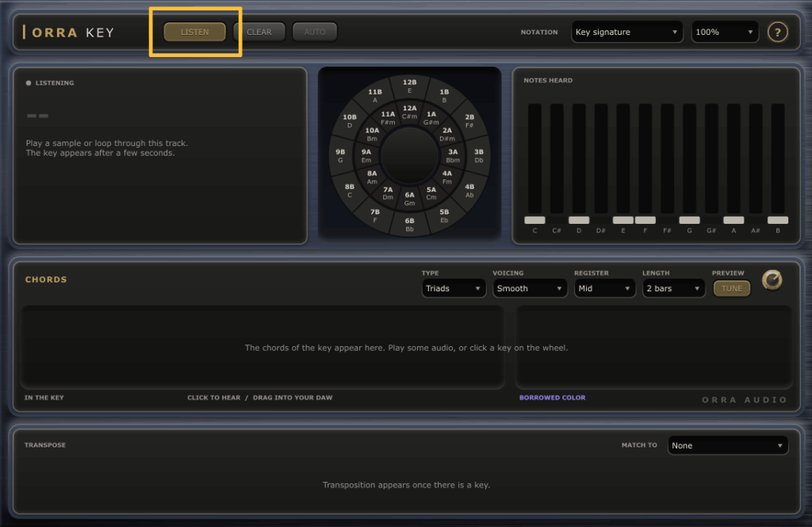Change the Length dropdown showing 2 bars
This screenshot has height=527, width=812.
(673, 288)
